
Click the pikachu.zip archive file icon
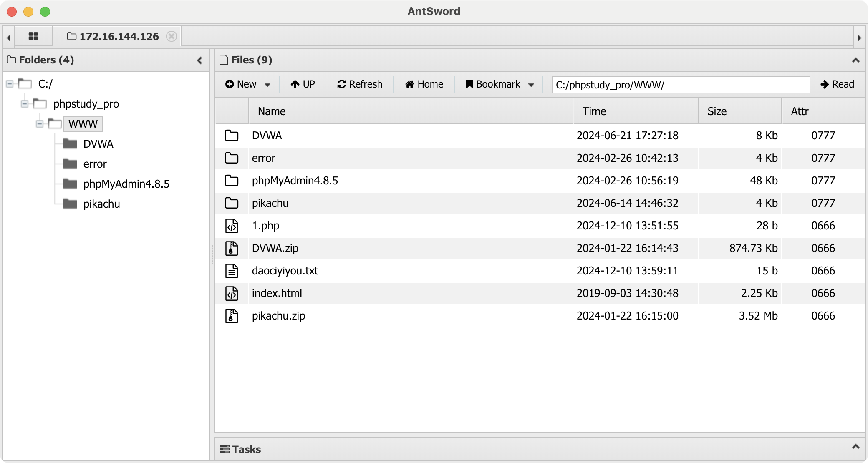pos(232,316)
